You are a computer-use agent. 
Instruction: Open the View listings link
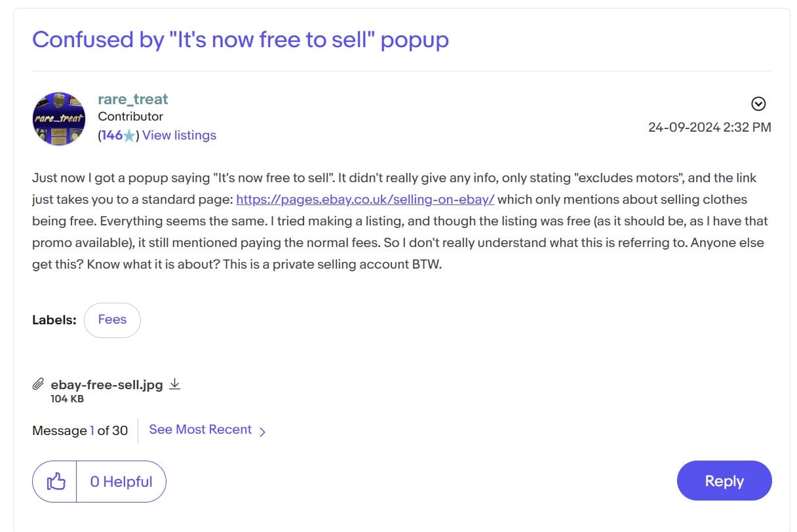pyautogui.click(x=179, y=136)
